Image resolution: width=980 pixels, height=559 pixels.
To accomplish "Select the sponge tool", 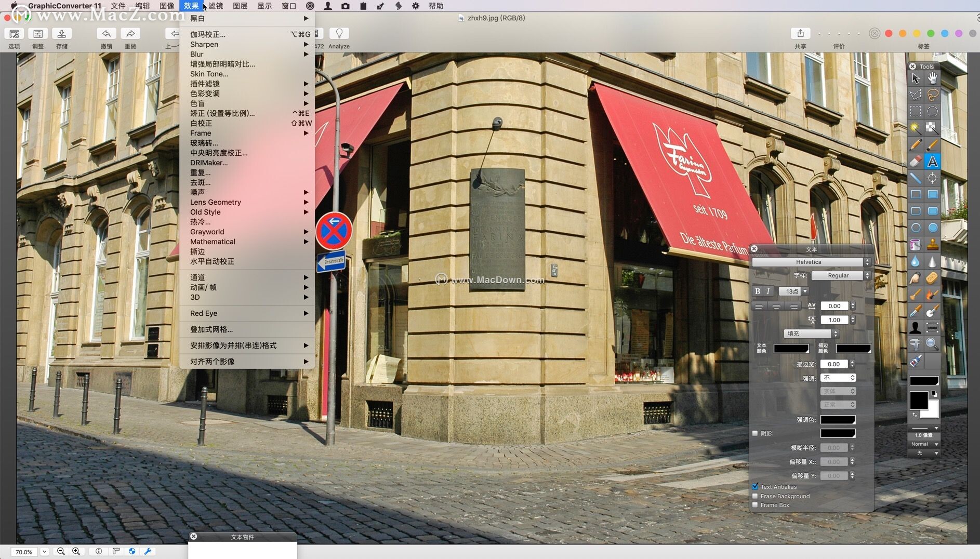I will coord(933,278).
